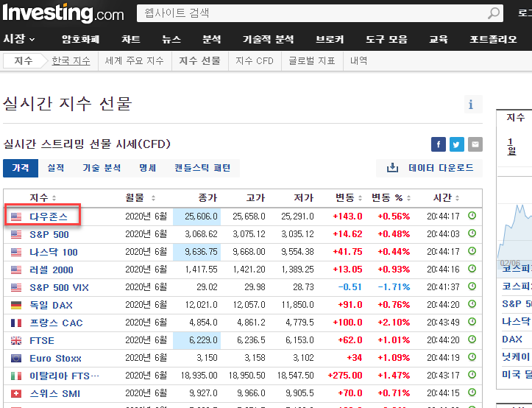Share the page on Twitter
The width and height of the screenshot is (532, 408).
tap(457, 144)
